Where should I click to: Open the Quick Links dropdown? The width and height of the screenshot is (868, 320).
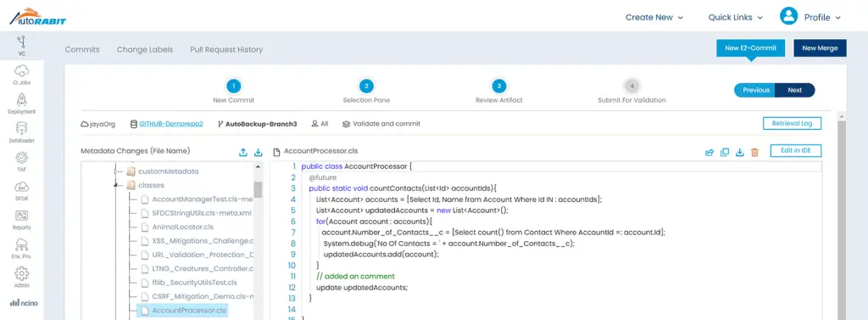[736, 17]
